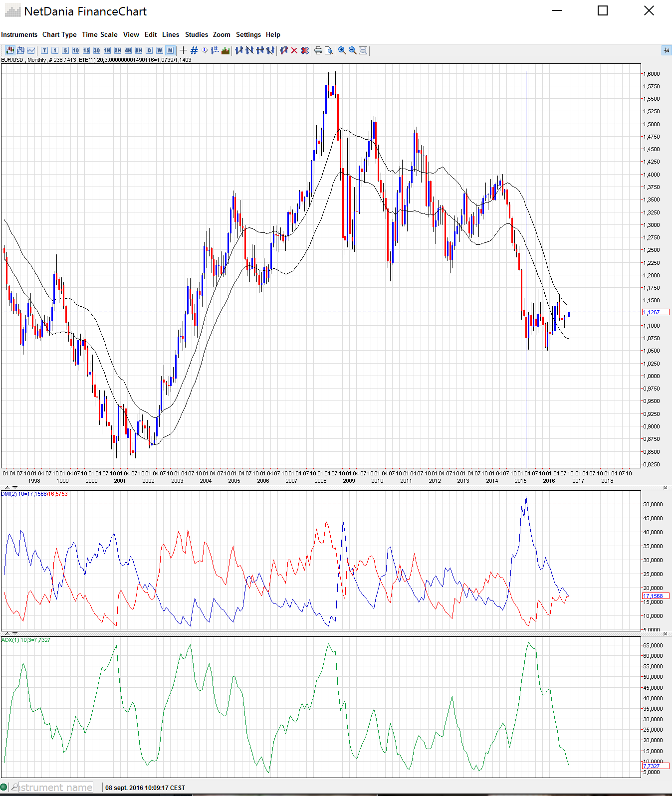This screenshot has height=796, width=672.
Task: Click the EUR/USD Monthly chart info label
Action: pos(96,60)
